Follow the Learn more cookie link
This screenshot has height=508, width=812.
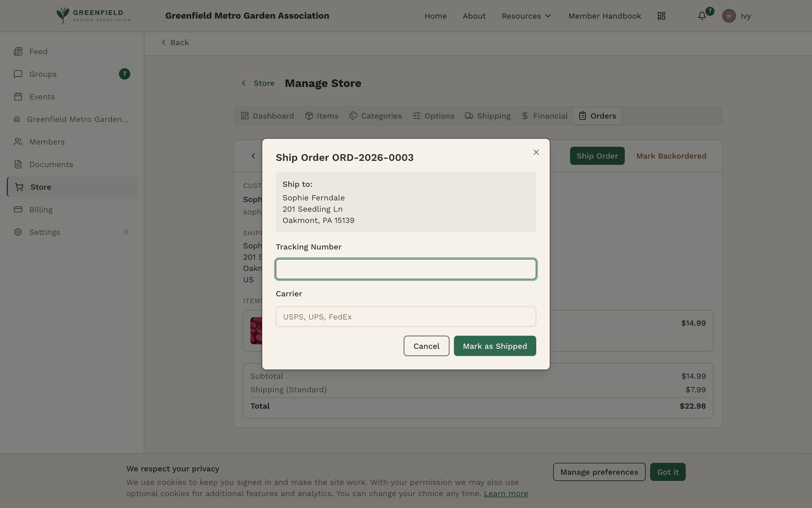click(x=506, y=493)
